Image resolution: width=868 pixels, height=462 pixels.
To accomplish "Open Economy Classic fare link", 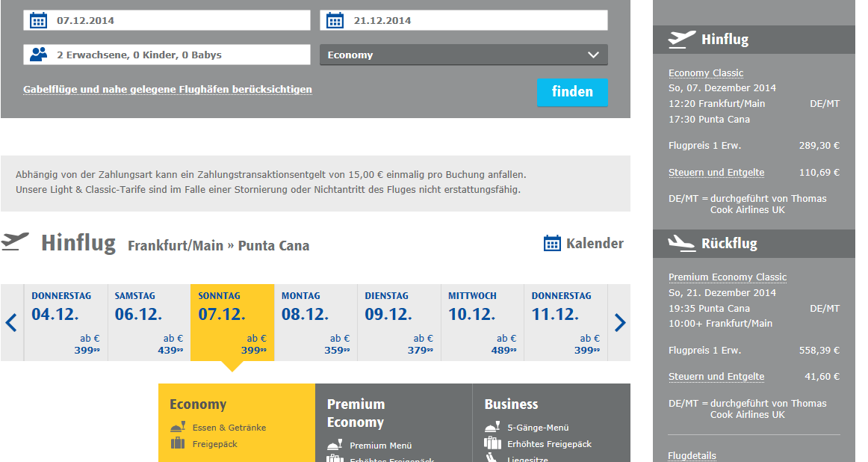I will click(x=706, y=73).
